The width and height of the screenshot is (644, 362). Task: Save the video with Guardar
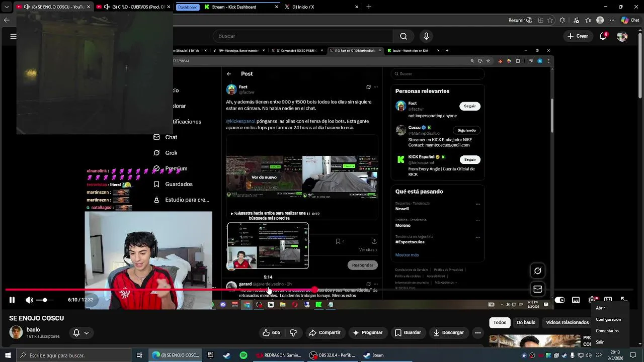click(x=408, y=333)
